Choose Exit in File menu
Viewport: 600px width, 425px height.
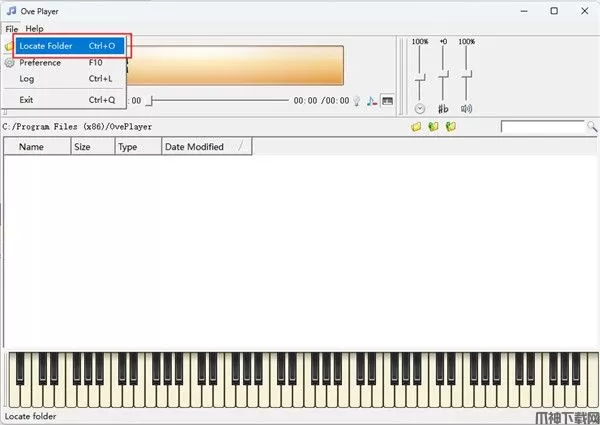point(65,100)
